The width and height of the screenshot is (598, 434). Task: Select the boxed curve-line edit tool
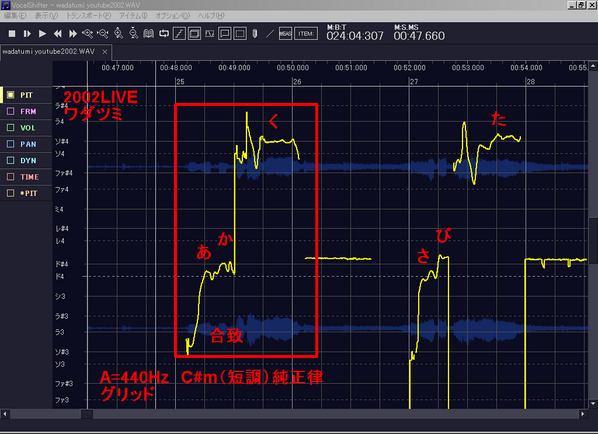[179, 34]
